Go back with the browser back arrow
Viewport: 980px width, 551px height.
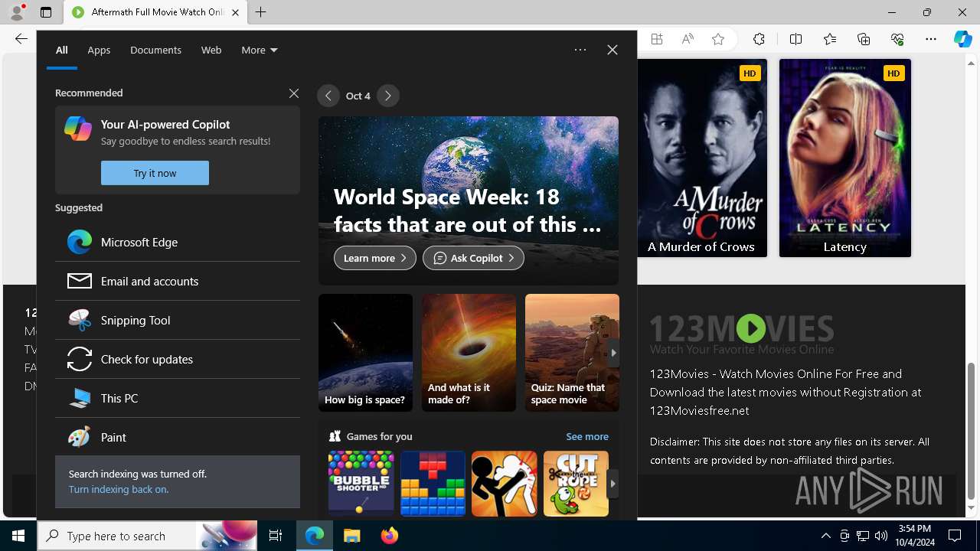tap(21, 39)
